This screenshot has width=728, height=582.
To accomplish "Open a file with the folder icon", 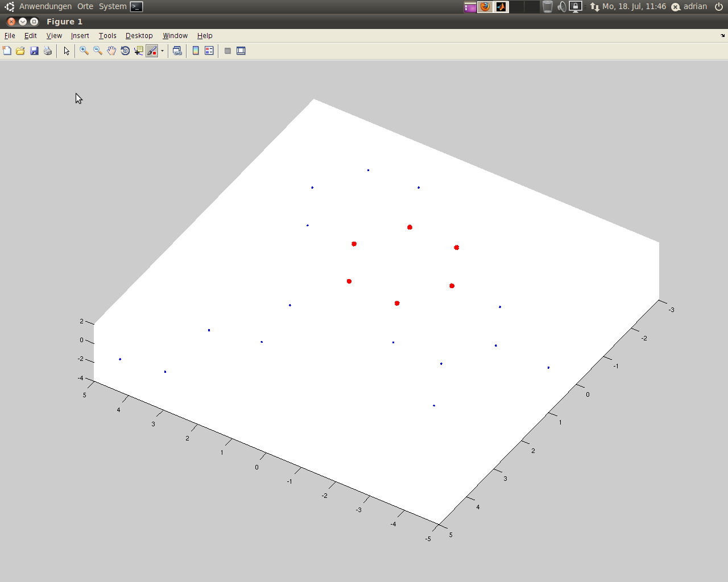I will click(x=20, y=51).
